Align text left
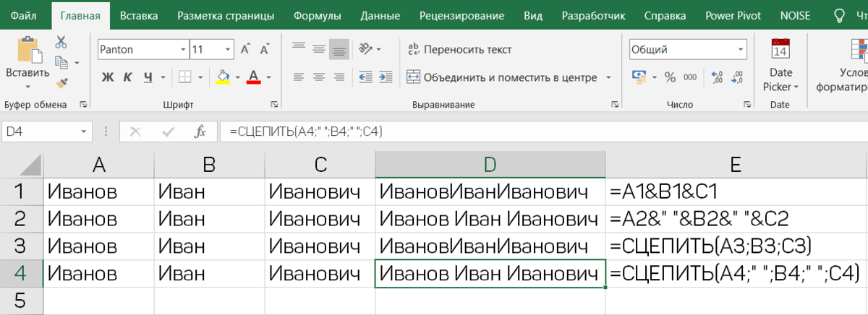Screen dimensions: 868x315 [x=299, y=77]
